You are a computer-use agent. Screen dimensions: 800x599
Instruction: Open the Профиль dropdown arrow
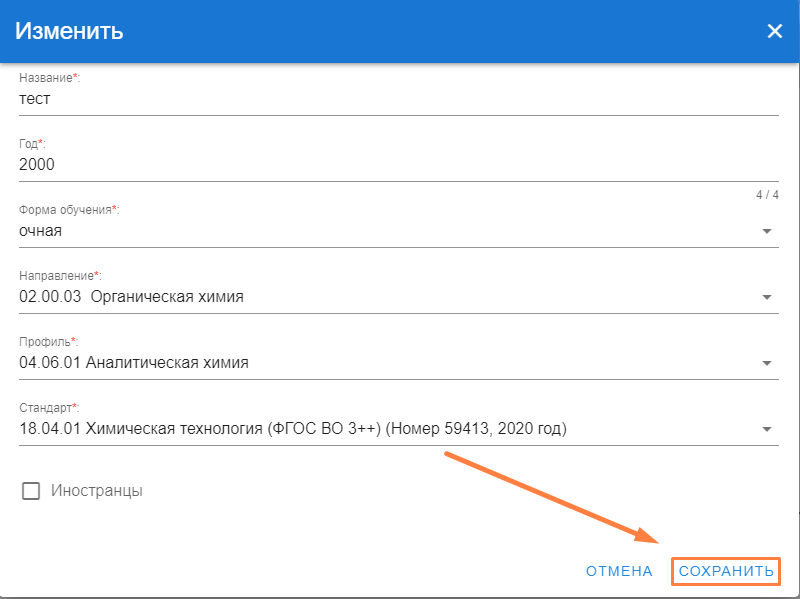(766, 363)
